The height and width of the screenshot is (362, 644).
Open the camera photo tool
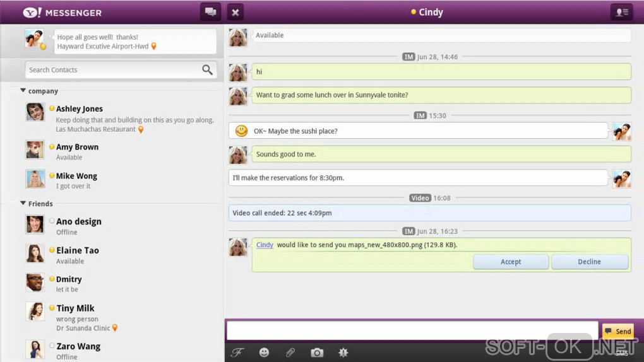pyautogui.click(x=317, y=352)
